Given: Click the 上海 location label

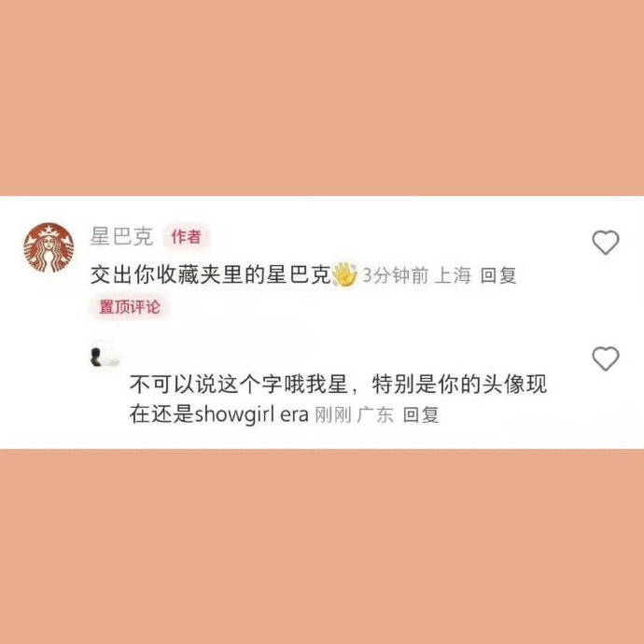Looking at the screenshot, I should 453,275.
